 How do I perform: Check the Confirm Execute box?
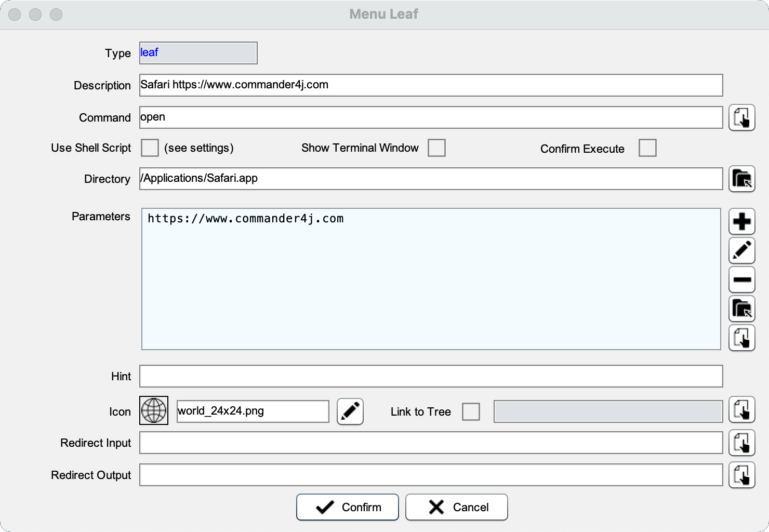point(647,148)
